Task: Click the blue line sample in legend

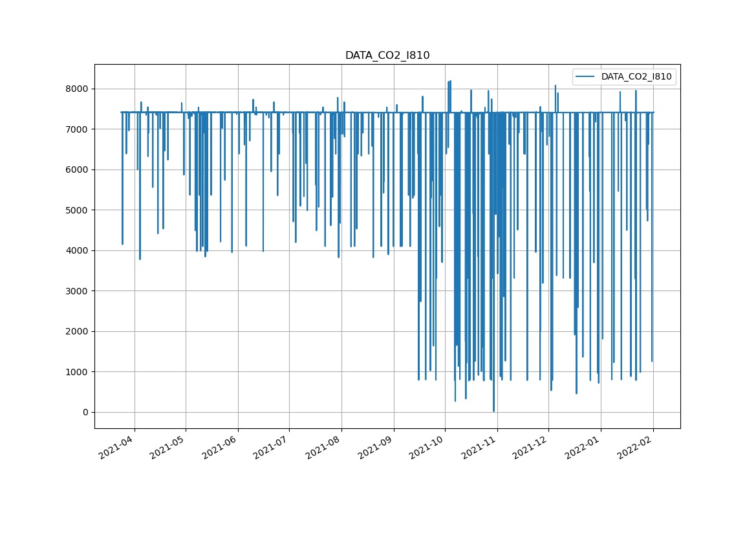Action: [587, 76]
